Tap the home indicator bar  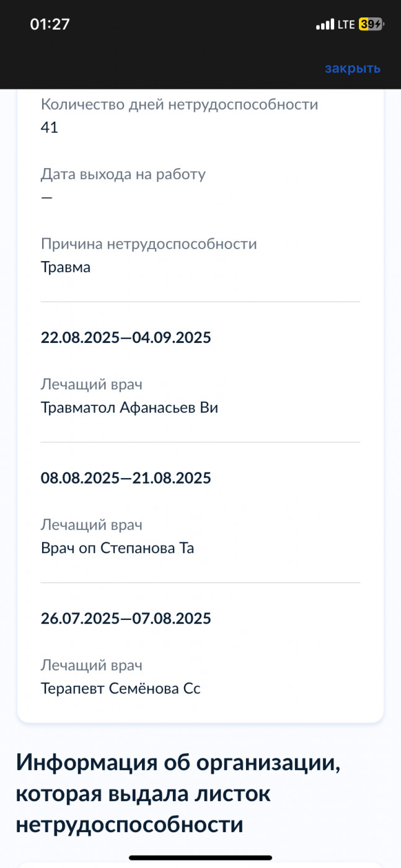pyautogui.click(x=200, y=857)
